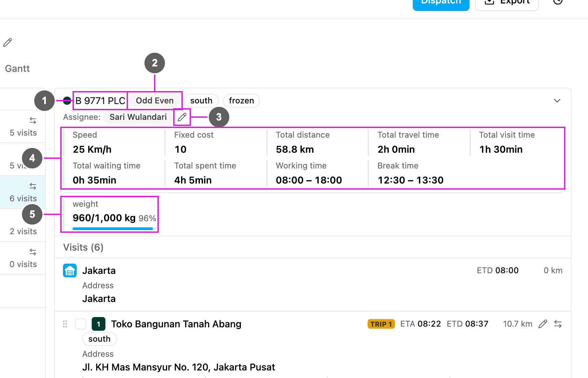Image resolution: width=588 pixels, height=378 pixels.
Task: Grab the drag handle of Toko Bangunan Tanah Abang
Action: [65, 324]
